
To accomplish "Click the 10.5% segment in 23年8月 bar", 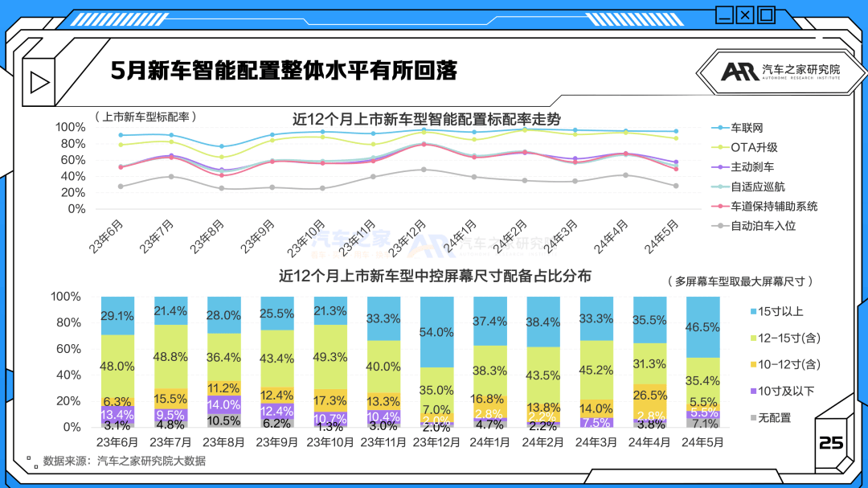I will (x=223, y=420).
